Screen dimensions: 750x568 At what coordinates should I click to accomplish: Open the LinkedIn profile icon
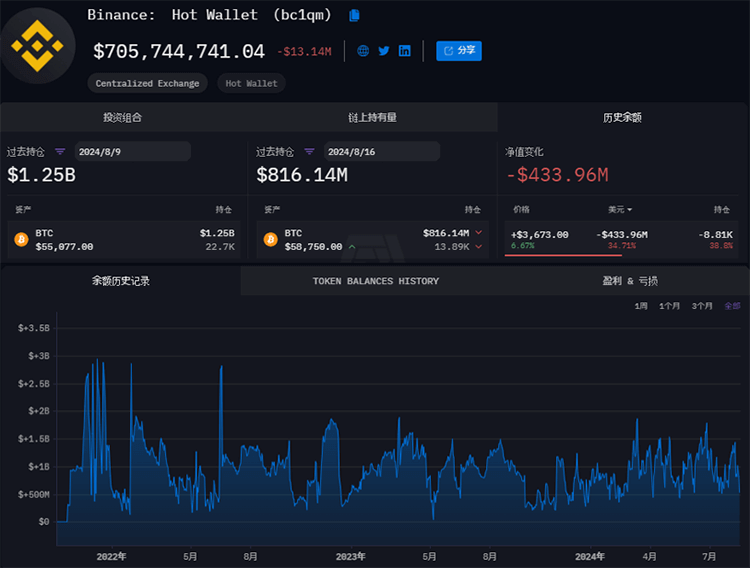coord(405,51)
